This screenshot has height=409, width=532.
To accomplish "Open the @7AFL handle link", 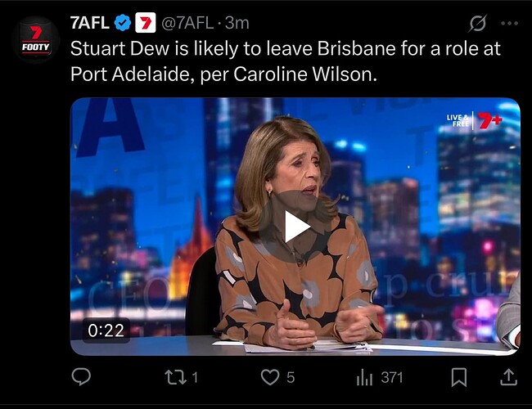I will click(x=187, y=23).
